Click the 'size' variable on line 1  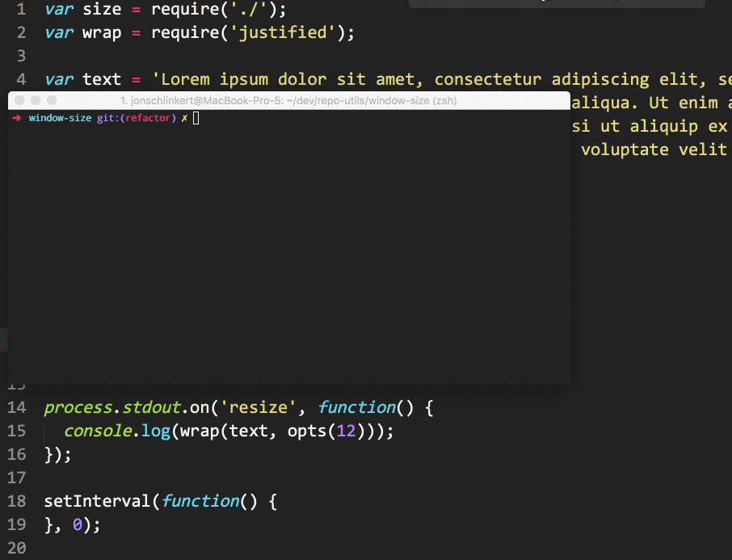[102, 11]
